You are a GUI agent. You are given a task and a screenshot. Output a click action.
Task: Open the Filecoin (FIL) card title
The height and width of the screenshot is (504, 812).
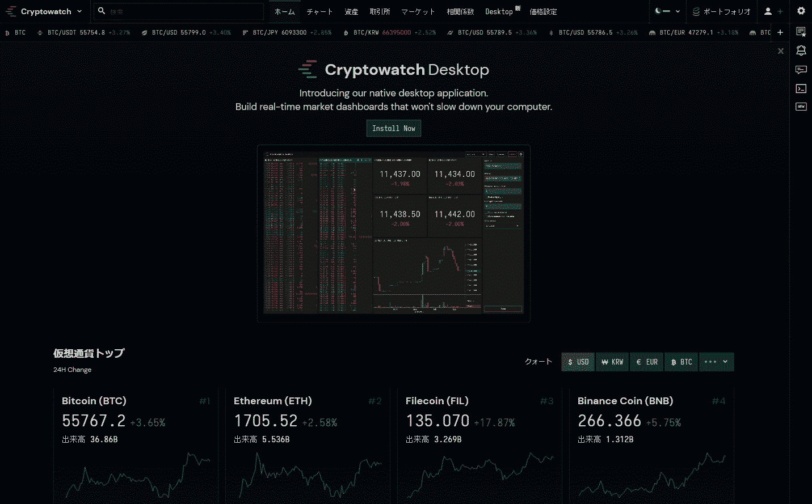click(x=437, y=401)
